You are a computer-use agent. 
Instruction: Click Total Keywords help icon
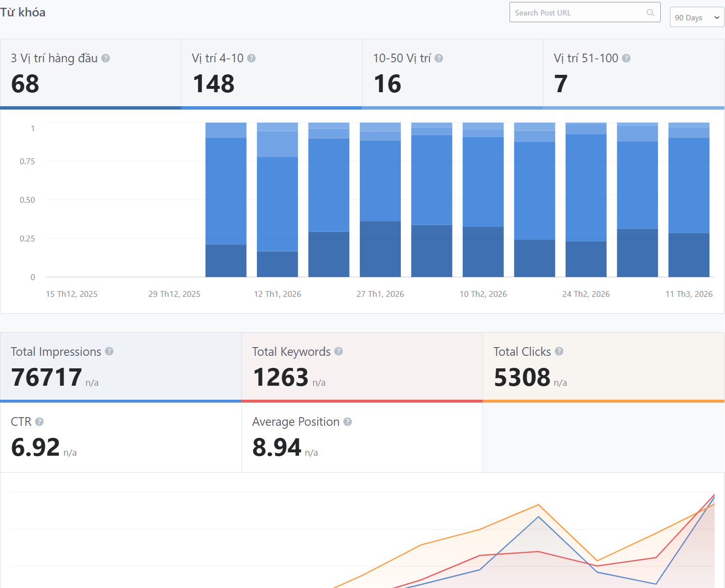[x=339, y=351]
